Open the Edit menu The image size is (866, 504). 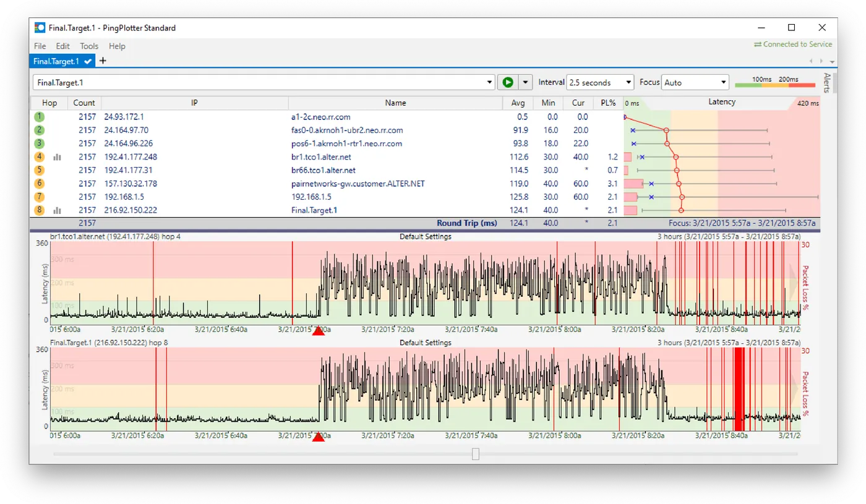coord(62,46)
